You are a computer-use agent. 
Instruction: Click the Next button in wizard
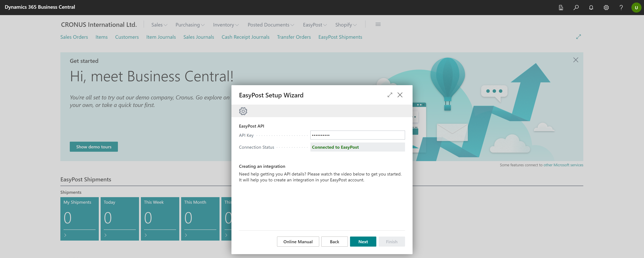pyautogui.click(x=363, y=242)
